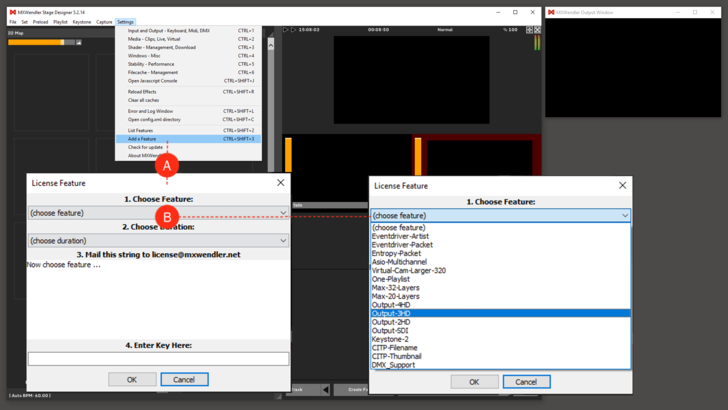Select Eventdriver-Packet from the feature list
Screen dimensions: 728x410
pyautogui.click(x=500, y=245)
